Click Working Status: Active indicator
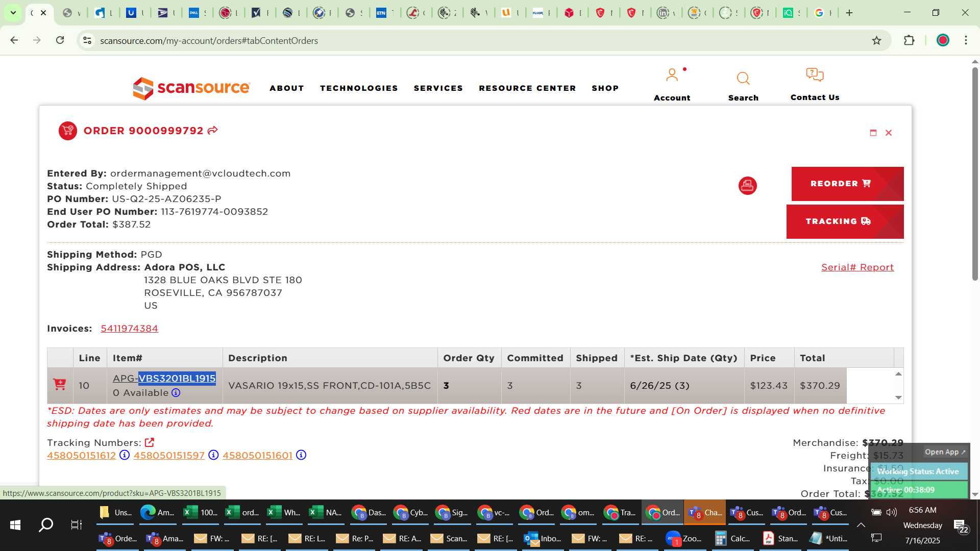The image size is (980, 551). click(x=918, y=471)
